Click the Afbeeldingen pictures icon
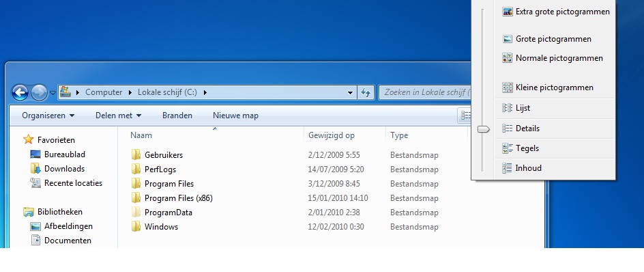Viewport: 644px width, 272px height. [35, 226]
